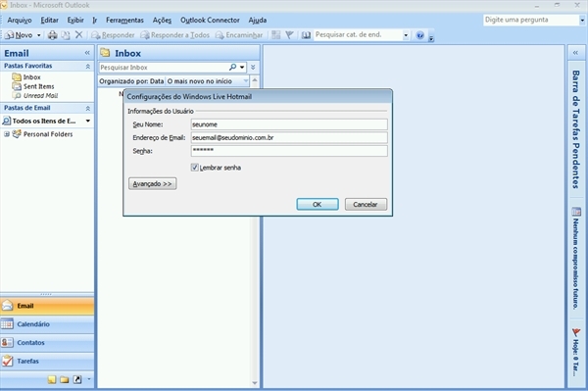Image resolution: width=588 pixels, height=391 pixels.
Task: Click the Delete X icon in toolbar
Action: pos(78,35)
